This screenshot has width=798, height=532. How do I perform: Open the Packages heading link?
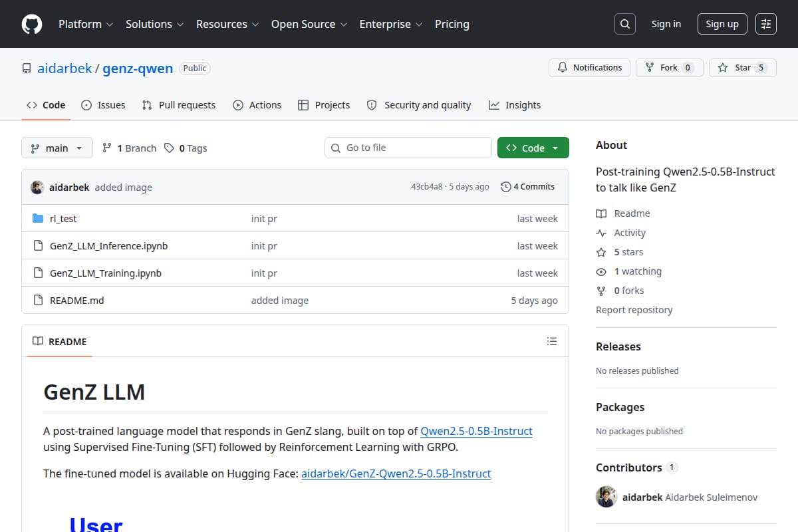[x=620, y=407]
